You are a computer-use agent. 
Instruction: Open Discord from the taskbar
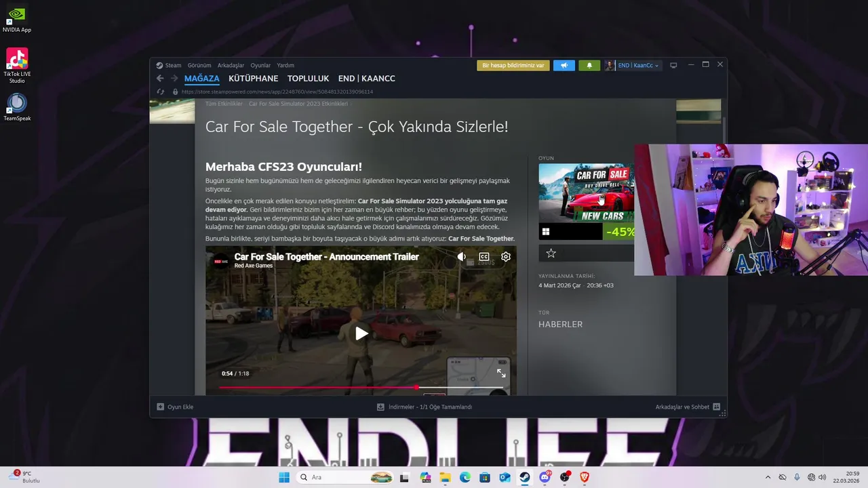pyautogui.click(x=545, y=477)
